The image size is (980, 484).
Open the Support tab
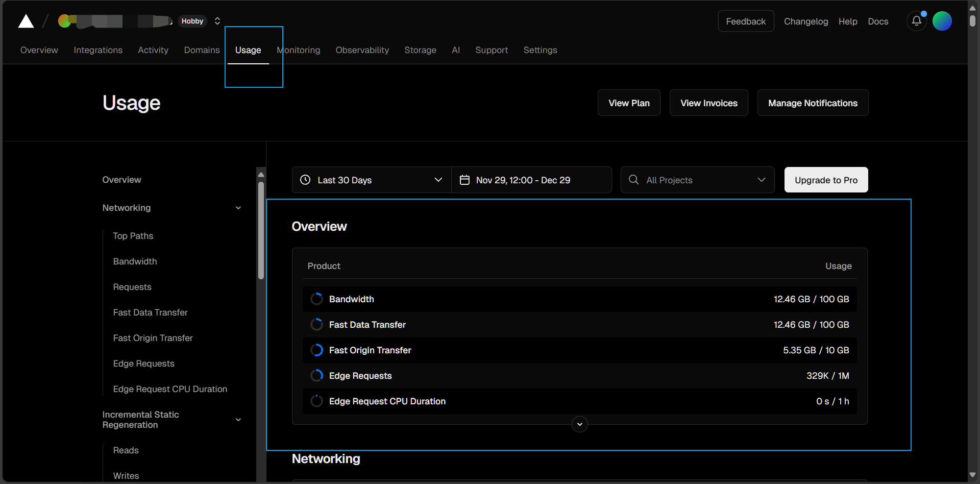pos(492,50)
